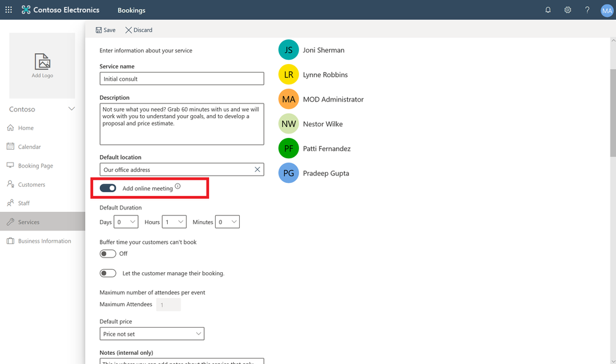The height and width of the screenshot is (364, 616).
Task: Click the Customers person icon
Action: pyautogui.click(x=10, y=184)
